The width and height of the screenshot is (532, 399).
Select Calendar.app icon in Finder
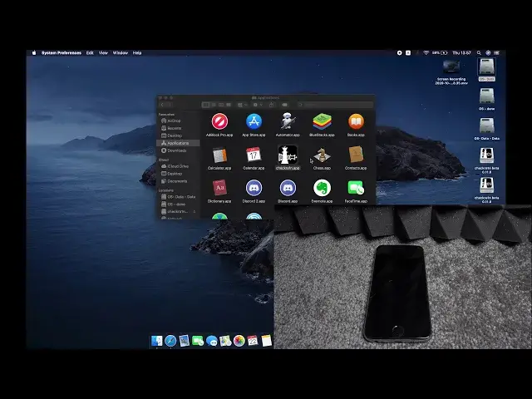pos(254,155)
